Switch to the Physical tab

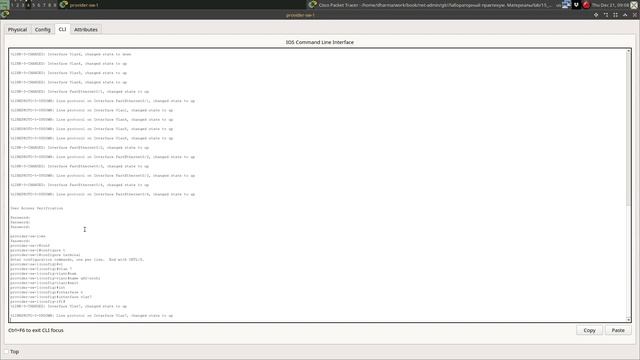point(17,30)
